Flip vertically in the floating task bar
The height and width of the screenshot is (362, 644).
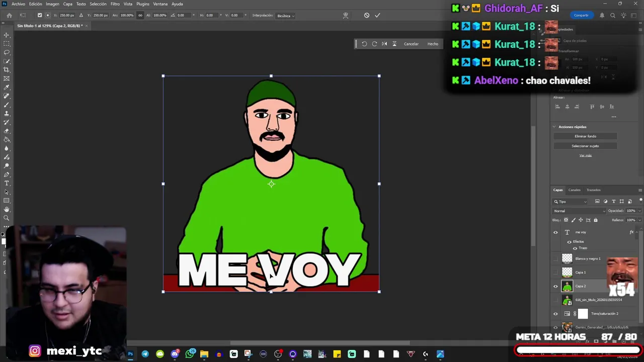[394, 44]
